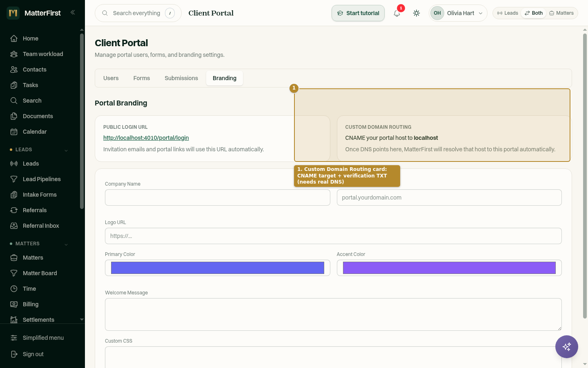Click the MatterFirst logo icon
The image size is (588, 368).
pos(13,13)
